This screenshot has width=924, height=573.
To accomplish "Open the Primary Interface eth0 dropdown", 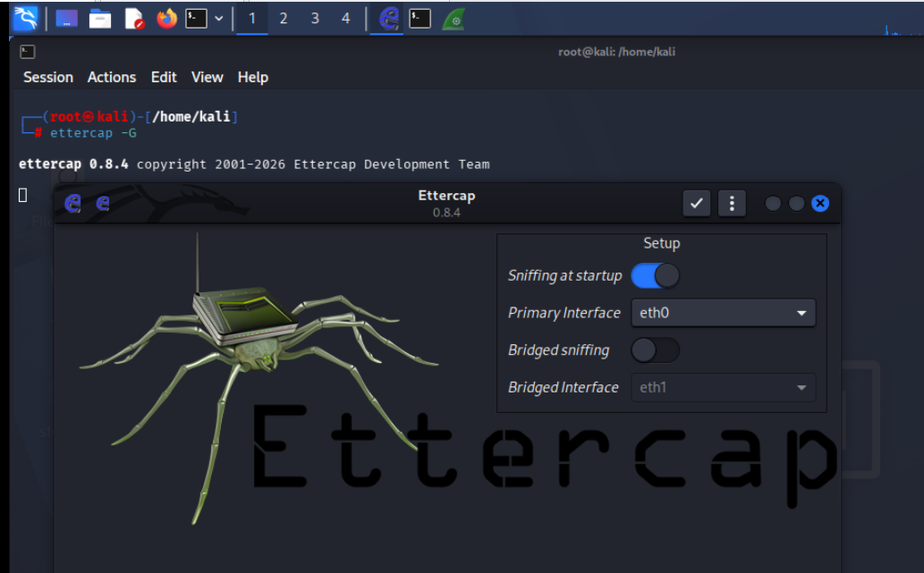I will [724, 313].
